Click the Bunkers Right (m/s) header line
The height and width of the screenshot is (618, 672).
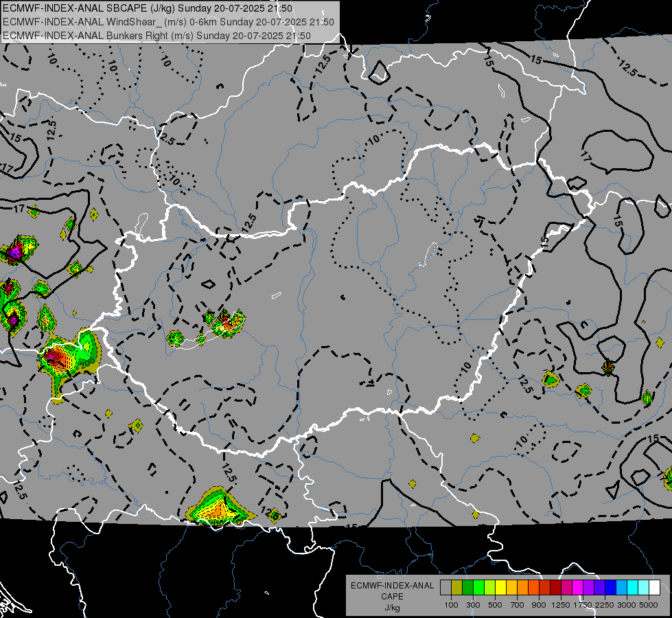pos(157,36)
